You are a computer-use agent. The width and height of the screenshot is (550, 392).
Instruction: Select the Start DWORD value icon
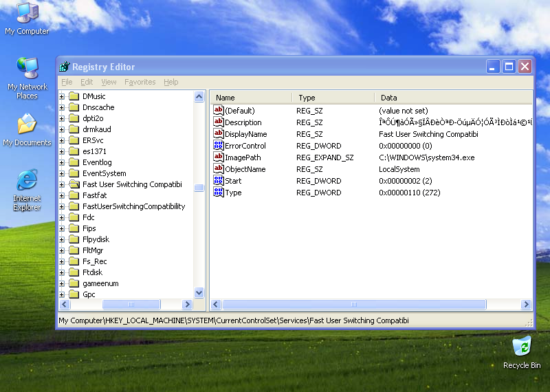pos(218,181)
